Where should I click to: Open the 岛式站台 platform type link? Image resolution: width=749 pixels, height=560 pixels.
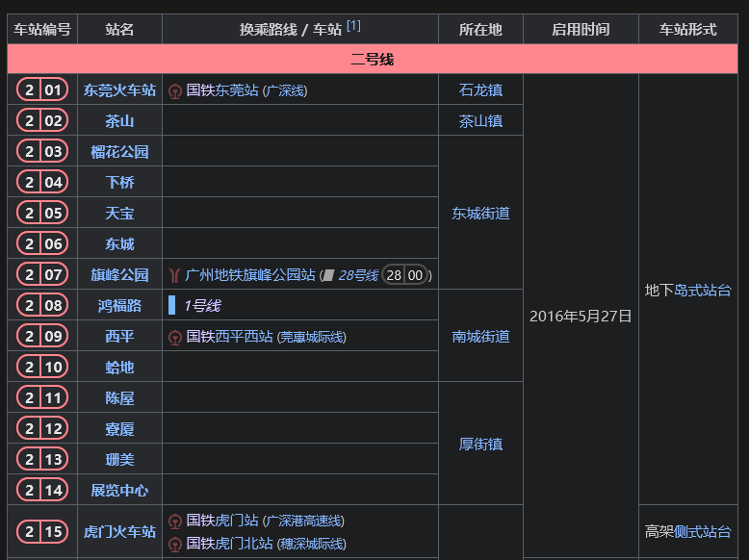[x=702, y=291]
